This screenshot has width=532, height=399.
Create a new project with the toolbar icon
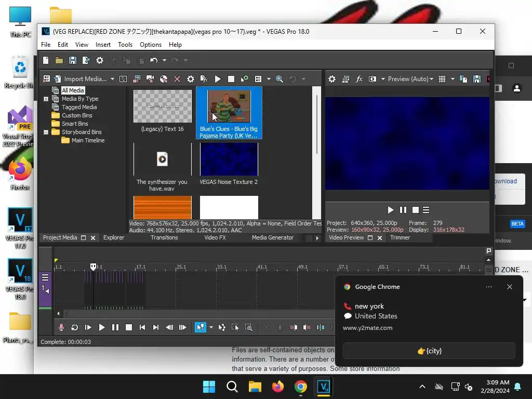tap(46, 60)
